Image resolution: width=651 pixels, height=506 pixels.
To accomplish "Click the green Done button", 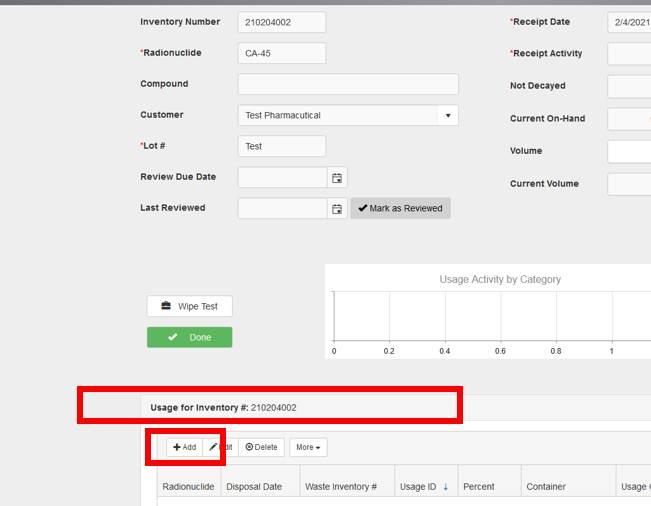I will coord(189,337).
